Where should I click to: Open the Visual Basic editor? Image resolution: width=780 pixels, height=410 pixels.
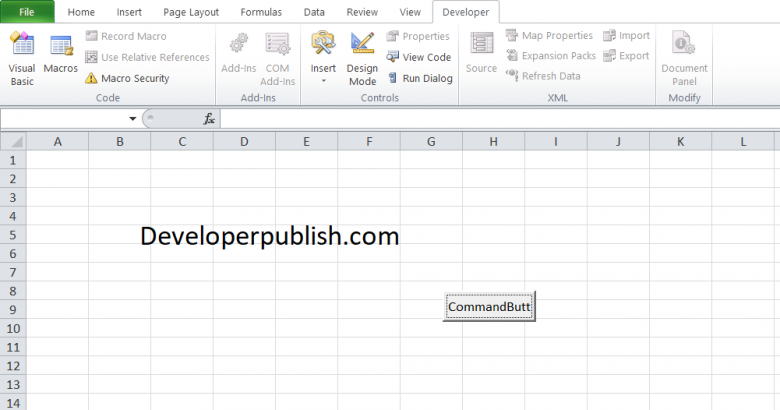pos(22,56)
